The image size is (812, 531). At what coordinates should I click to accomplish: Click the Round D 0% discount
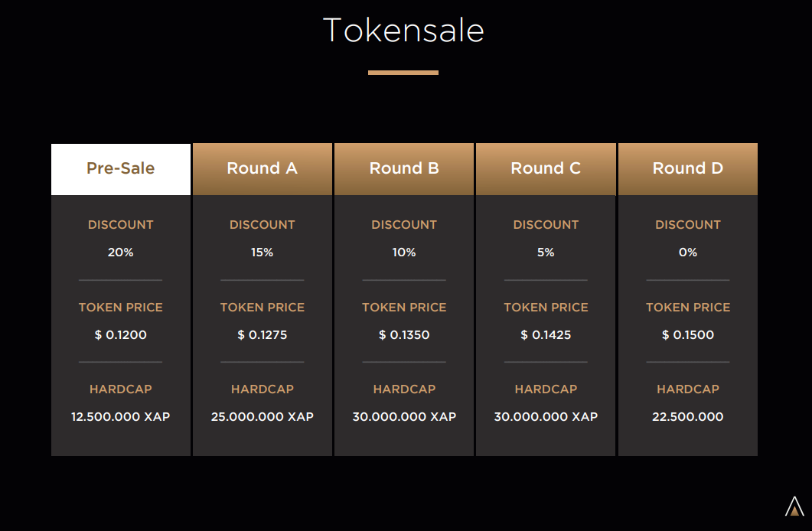(x=688, y=252)
